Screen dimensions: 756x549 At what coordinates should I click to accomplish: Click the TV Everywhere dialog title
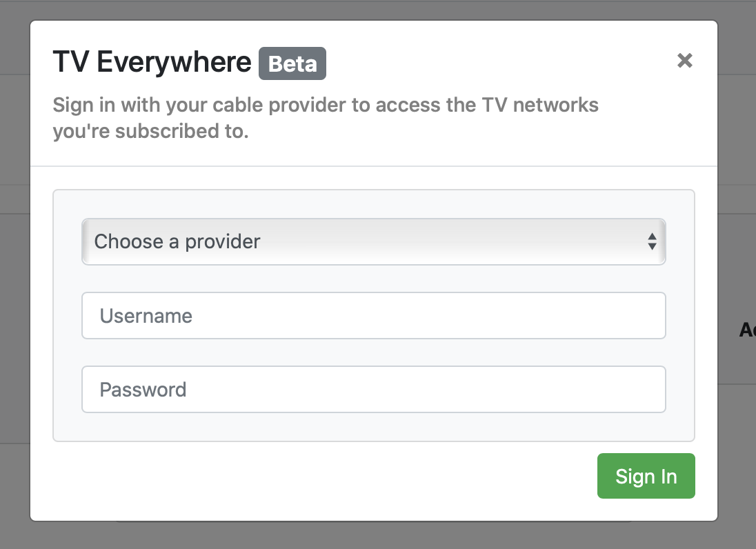coord(152,62)
